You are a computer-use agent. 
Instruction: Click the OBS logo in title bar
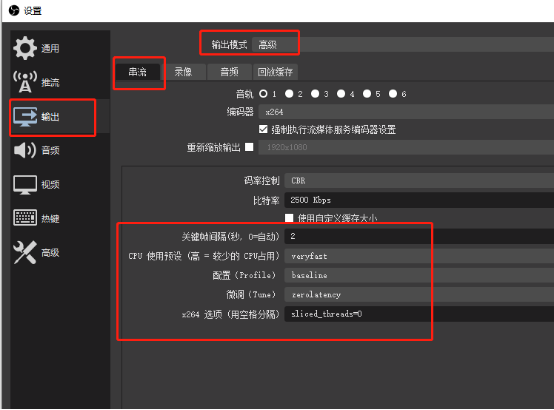(x=14, y=11)
